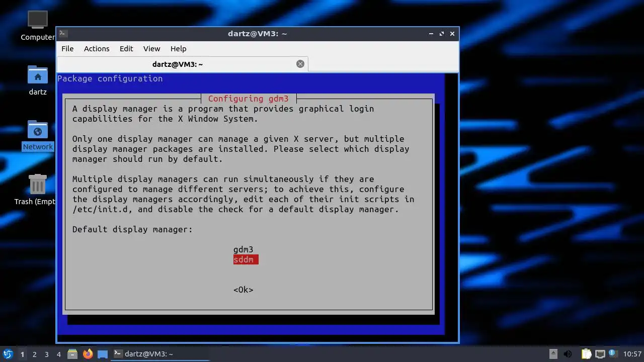
Task: Click the dartz@VM3 terminal taskbar entry
Action: pos(160,354)
